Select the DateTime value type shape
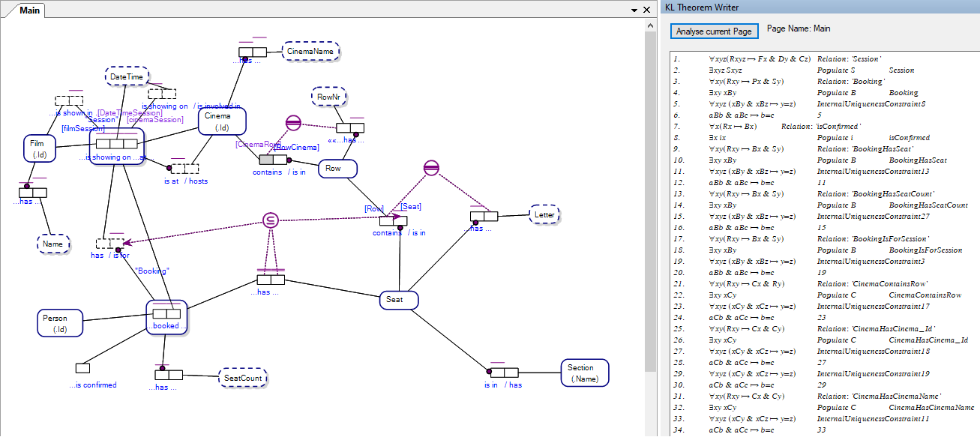 click(x=127, y=76)
